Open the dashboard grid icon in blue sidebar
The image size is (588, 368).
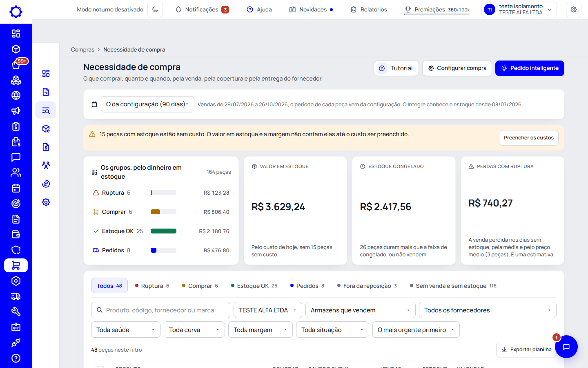(x=16, y=34)
